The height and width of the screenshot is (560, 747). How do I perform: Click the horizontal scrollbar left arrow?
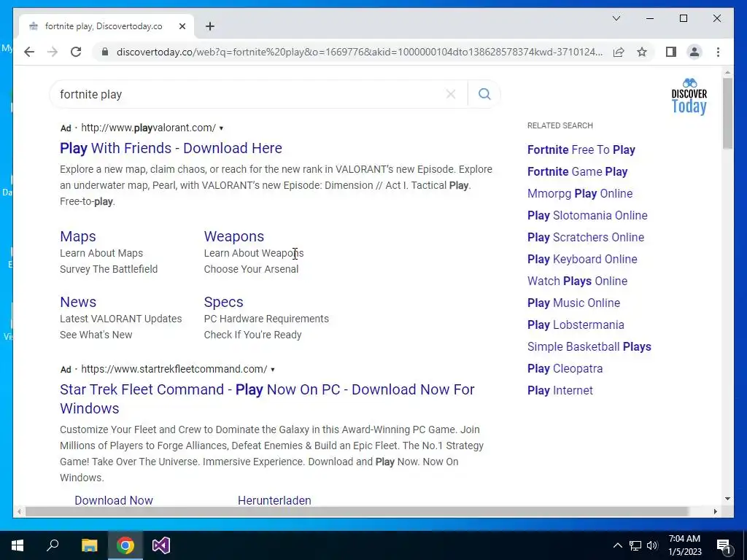(x=18, y=511)
